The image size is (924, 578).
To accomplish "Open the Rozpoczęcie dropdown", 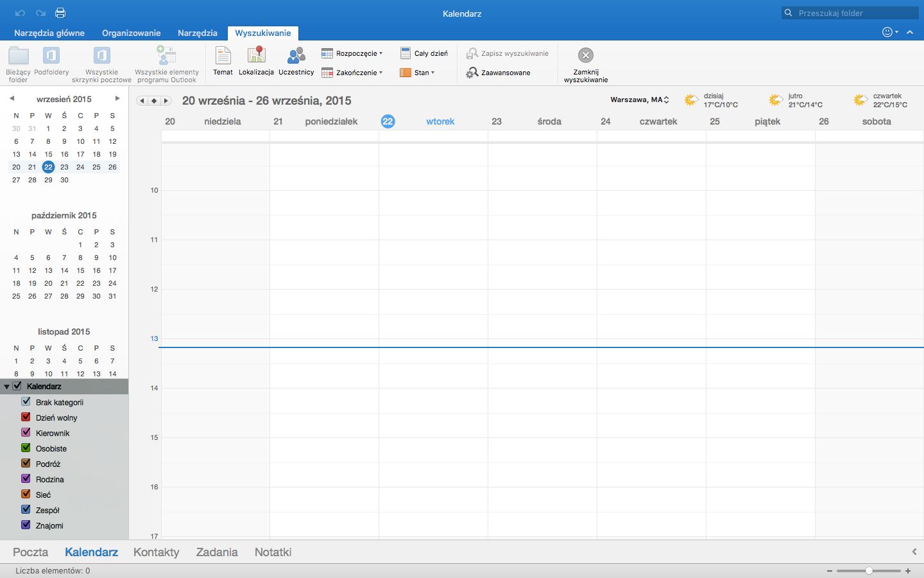I will pyautogui.click(x=352, y=53).
